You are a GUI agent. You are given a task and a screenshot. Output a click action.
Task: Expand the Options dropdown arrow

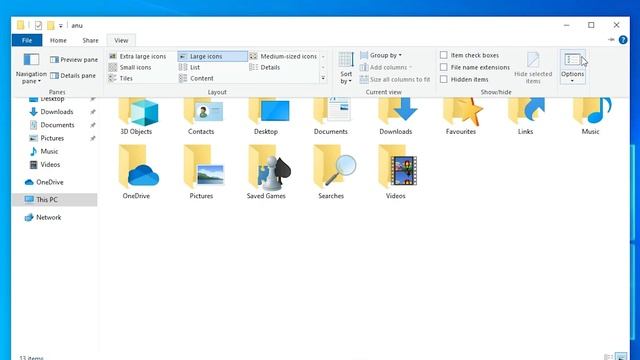pyautogui.click(x=572, y=81)
